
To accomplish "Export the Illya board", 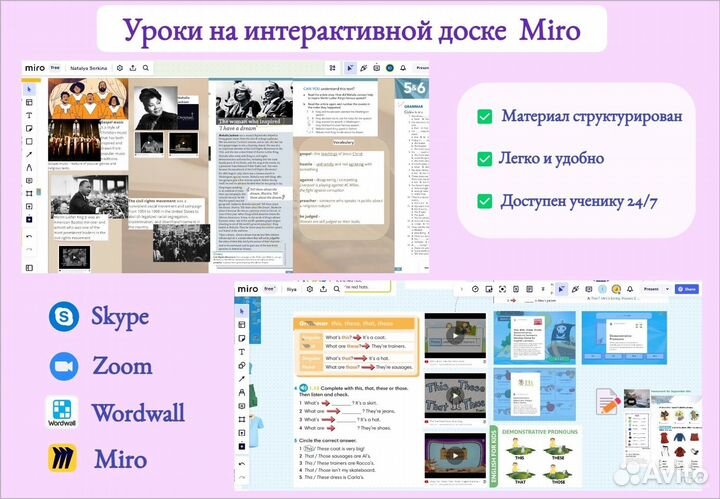I will coord(323,289).
